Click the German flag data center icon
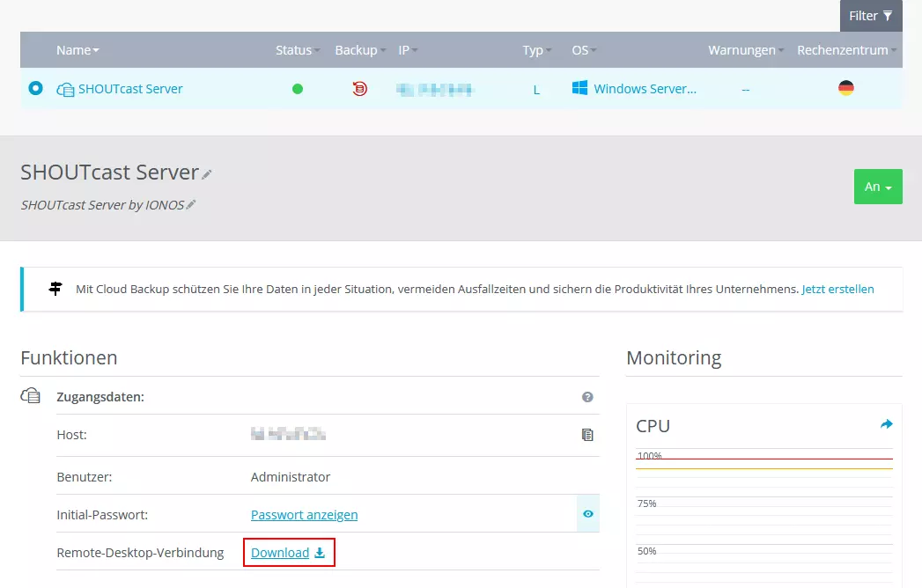 click(x=846, y=88)
